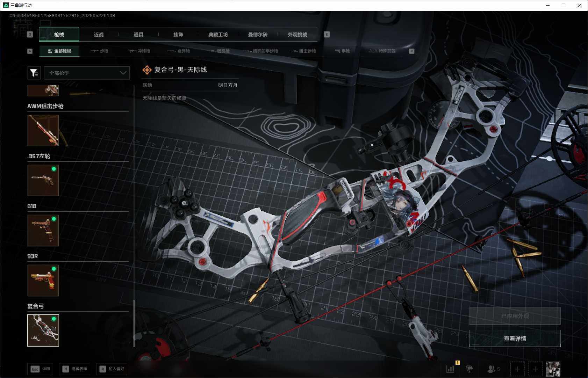This screenshot has height=378, width=588.
Task: Click the 93R section header
Action: [33, 256]
